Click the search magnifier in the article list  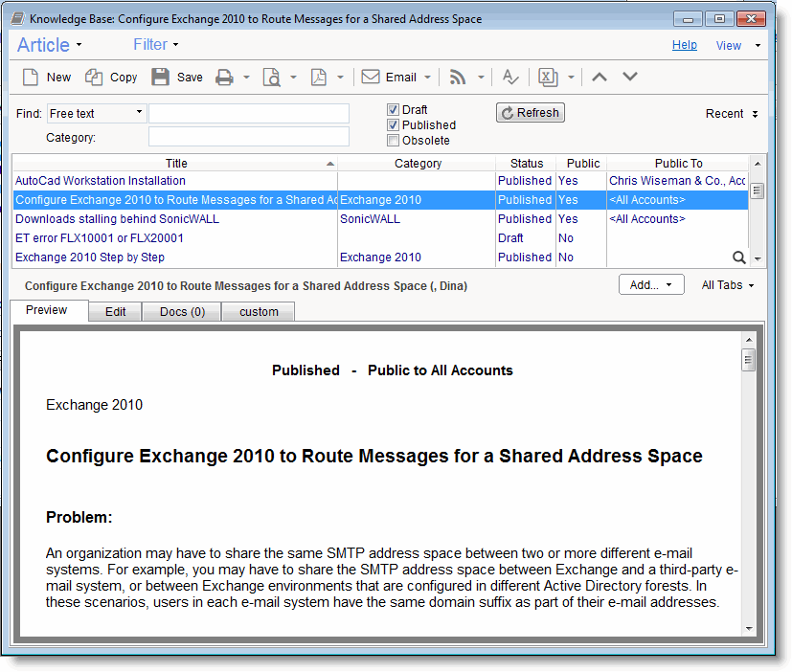[x=738, y=258]
